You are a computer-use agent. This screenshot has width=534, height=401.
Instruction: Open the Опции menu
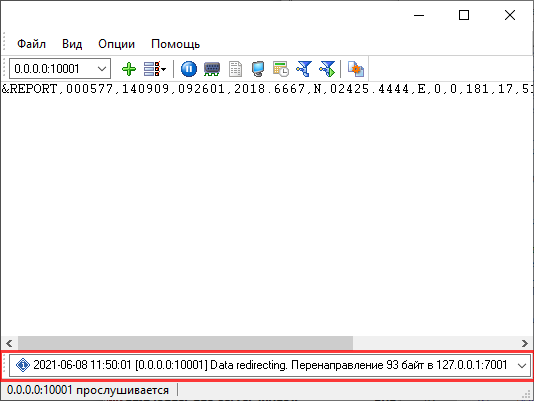(x=116, y=44)
